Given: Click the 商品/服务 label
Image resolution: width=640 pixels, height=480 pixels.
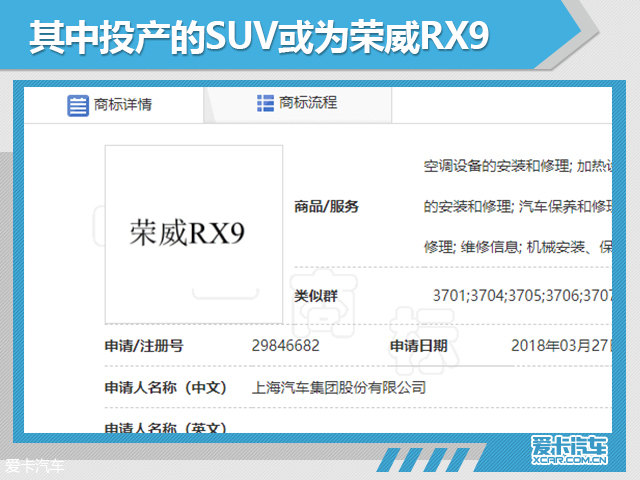Looking at the screenshot, I should pyautogui.click(x=326, y=207).
